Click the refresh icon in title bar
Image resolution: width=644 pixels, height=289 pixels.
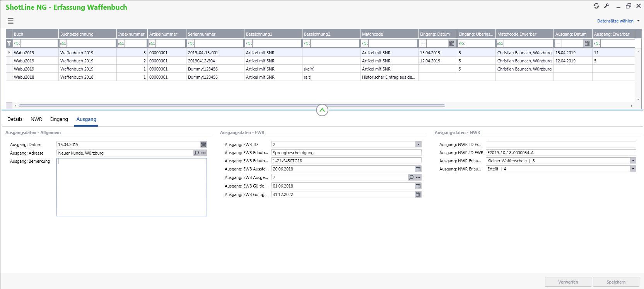596,6
